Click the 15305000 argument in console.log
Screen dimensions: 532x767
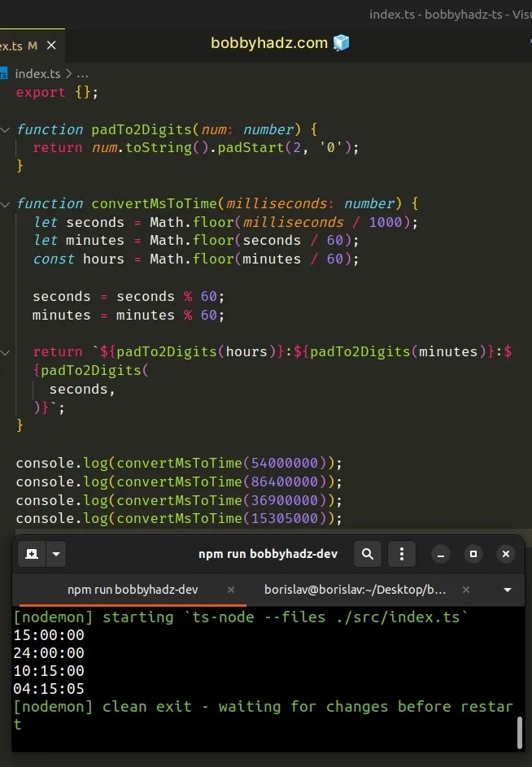click(x=285, y=518)
